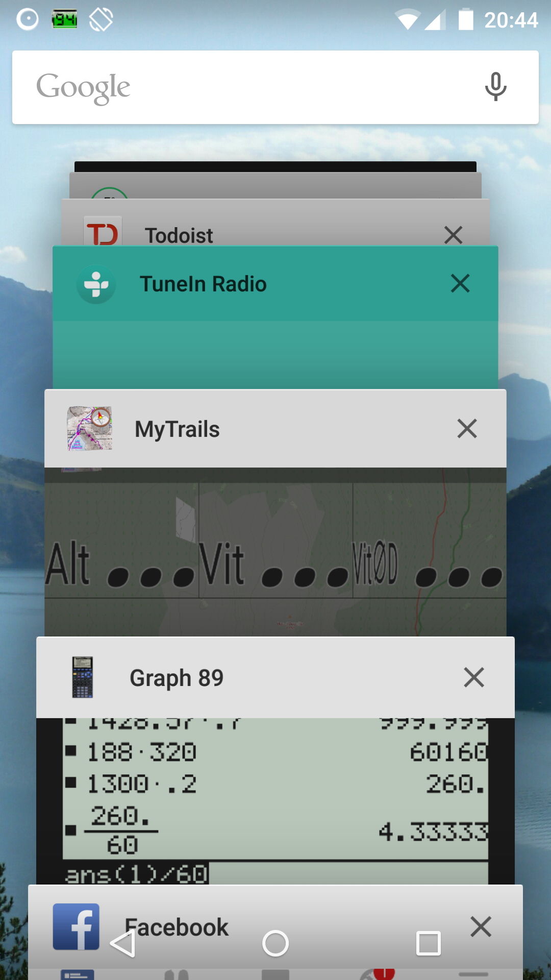The height and width of the screenshot is (980, 551).
Task: Open the Graph 89 calculator screen preview
Action: tap(275, 801)
